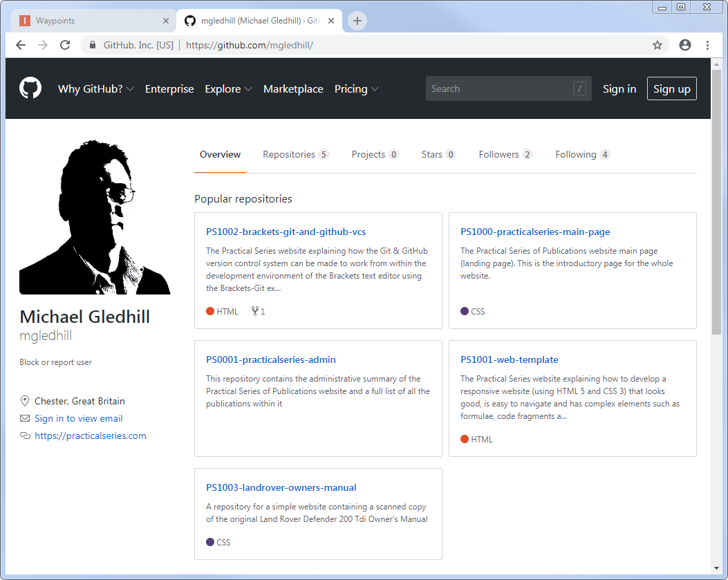This screenshot has width=728, height=580.
Task: Open PS1003-landrover-owners-manual repository
Action: click(281, 487)
